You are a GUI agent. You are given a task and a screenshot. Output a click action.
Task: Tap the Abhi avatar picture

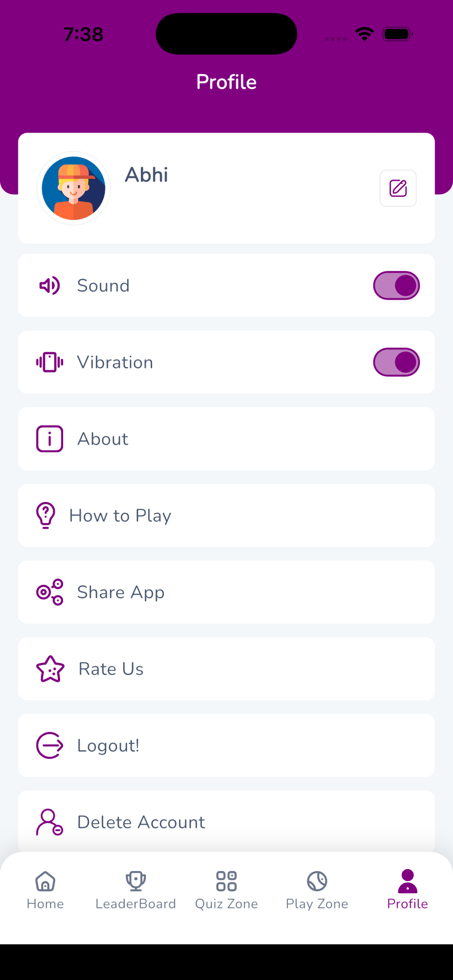click(x=73, y=188)
